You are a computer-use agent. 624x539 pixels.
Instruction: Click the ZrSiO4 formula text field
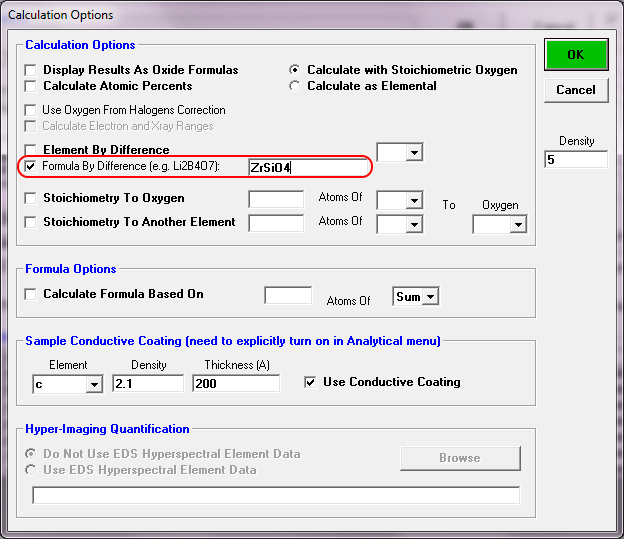[308, 167]
